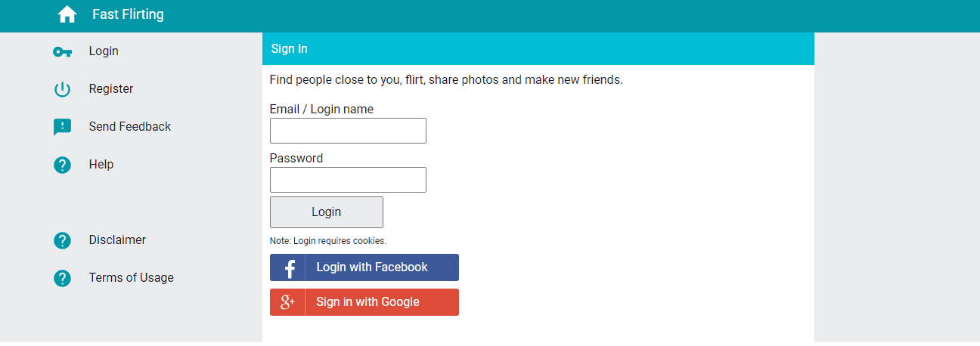Screen dimensions: 980x346
Task: Click the question mark icon beside Help
Action: (x=62, y=165)
